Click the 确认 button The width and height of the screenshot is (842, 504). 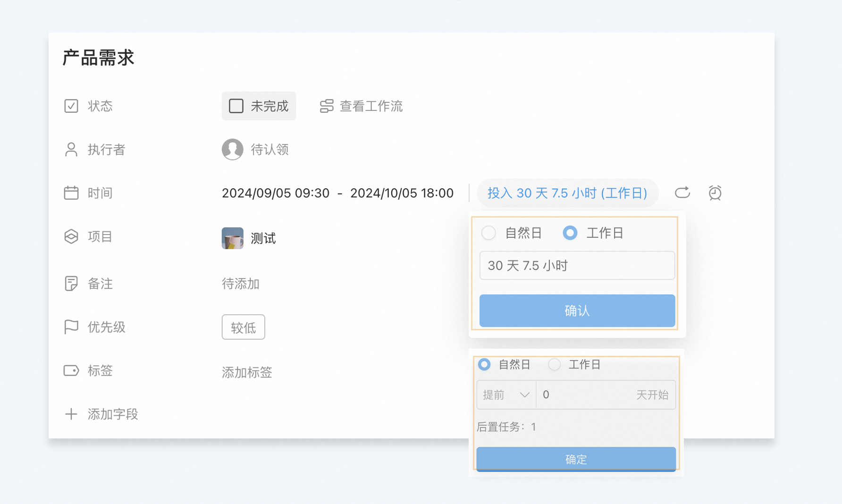point(577,311)
